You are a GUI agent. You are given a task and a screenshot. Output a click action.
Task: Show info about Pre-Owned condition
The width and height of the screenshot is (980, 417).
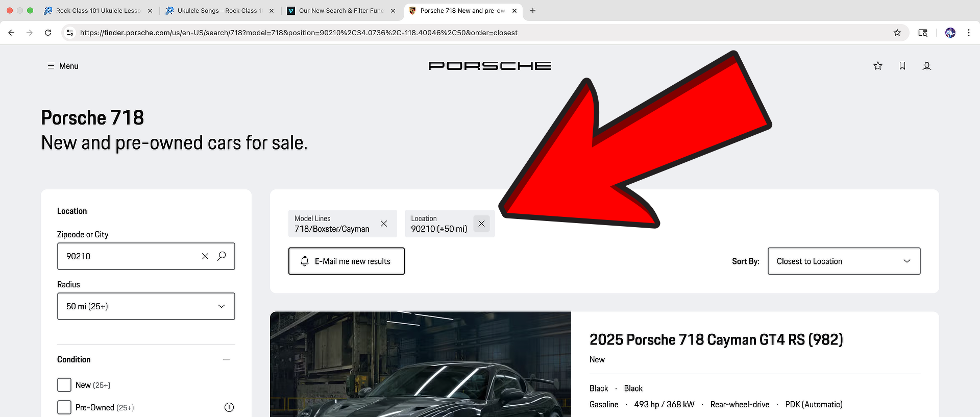[x=229, y=407]
